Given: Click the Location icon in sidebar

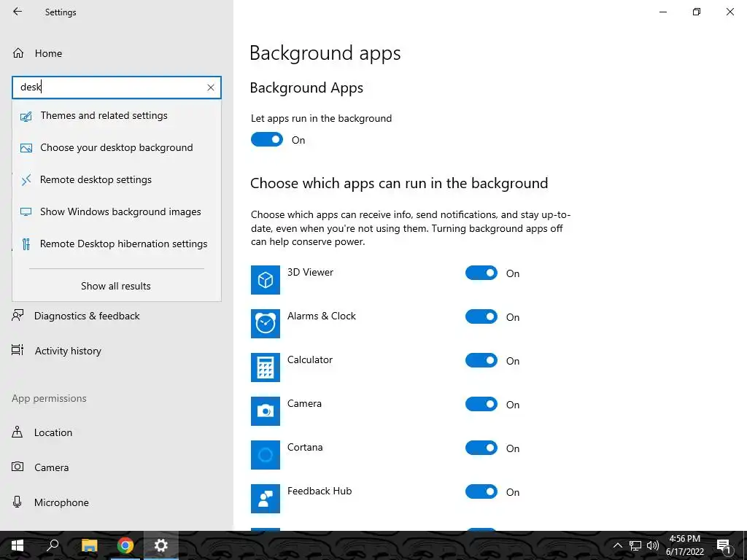Looking at the screenshot, I should click(18, 432).
